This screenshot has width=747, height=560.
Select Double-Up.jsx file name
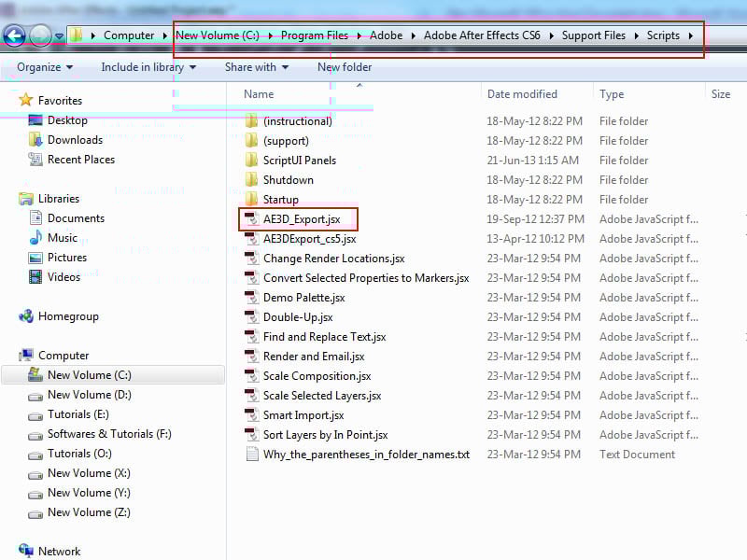(x=298, y=317)
